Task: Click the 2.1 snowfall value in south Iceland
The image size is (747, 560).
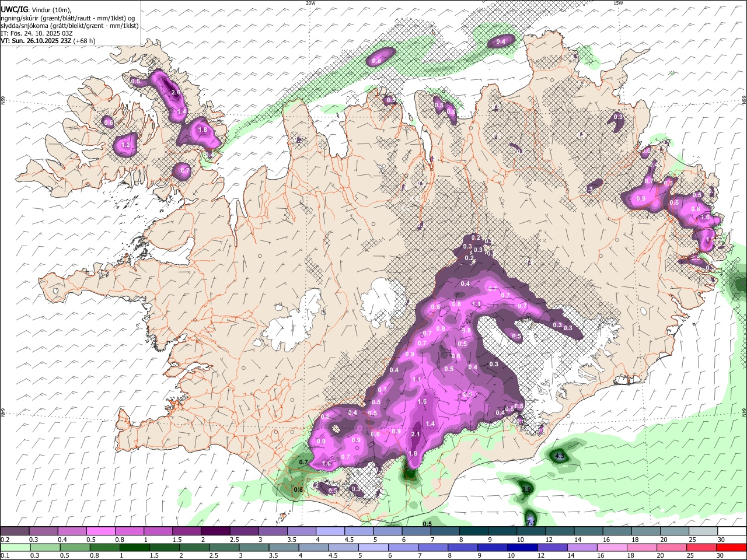Action: (416, 435)
